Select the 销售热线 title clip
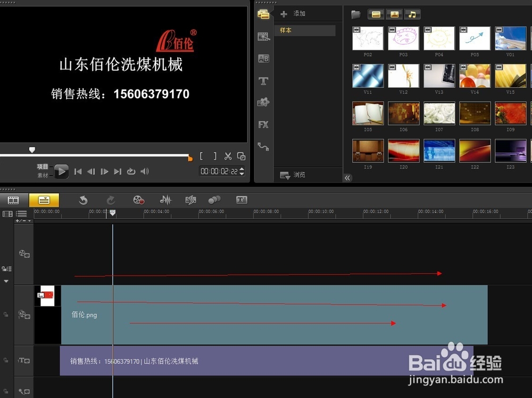Viewport: 532px width, 398px height. [267, 361]
